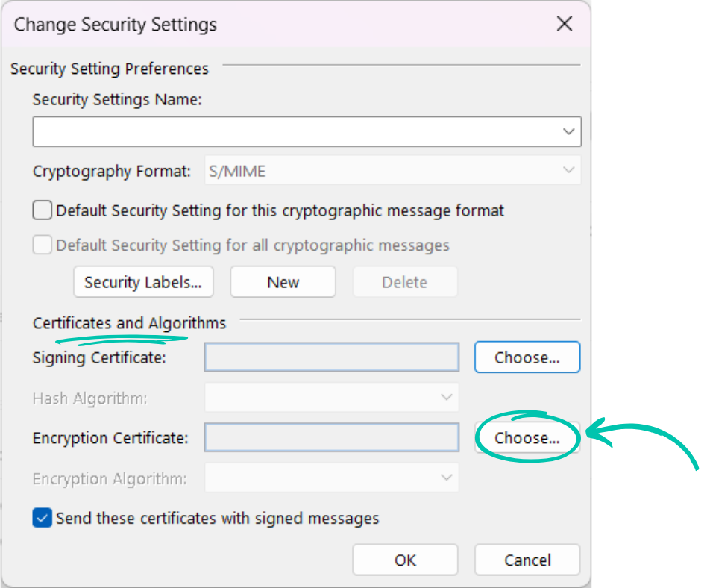This screenshot has height=588, width=707.
Task: Click the Delete button
Action: pos(404,281)
